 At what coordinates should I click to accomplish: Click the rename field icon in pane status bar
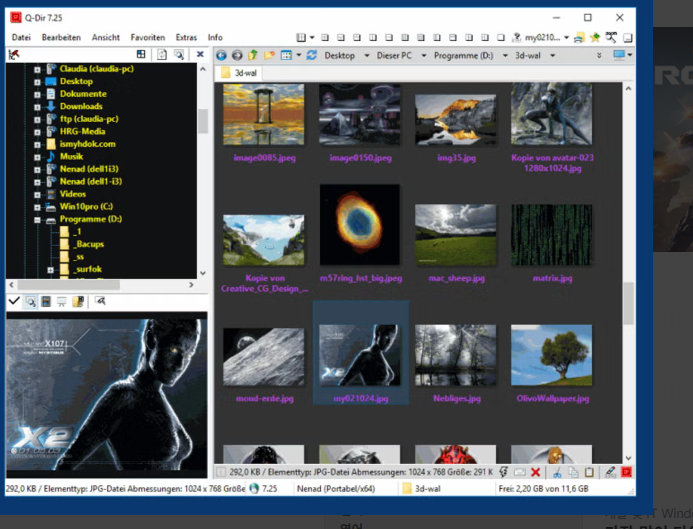[519, 472]
